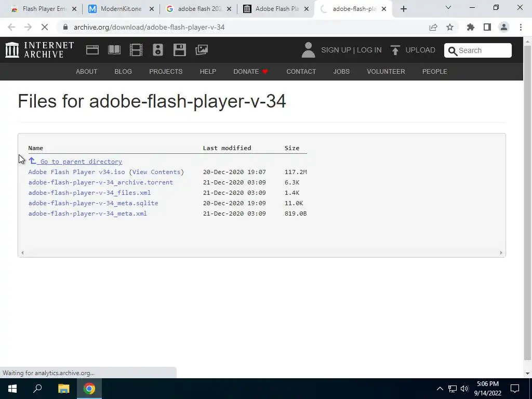Click the LOG IN link
This screenshot has width=532, height=399.
pyautogui.click(x=369, y=50)
